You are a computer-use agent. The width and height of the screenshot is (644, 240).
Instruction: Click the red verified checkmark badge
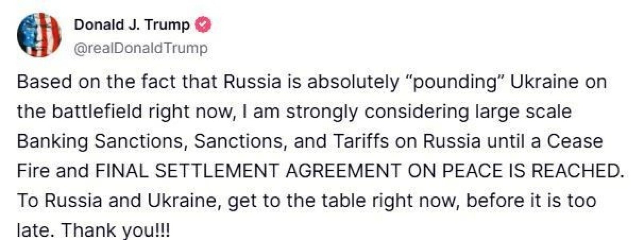coord(203,25)
